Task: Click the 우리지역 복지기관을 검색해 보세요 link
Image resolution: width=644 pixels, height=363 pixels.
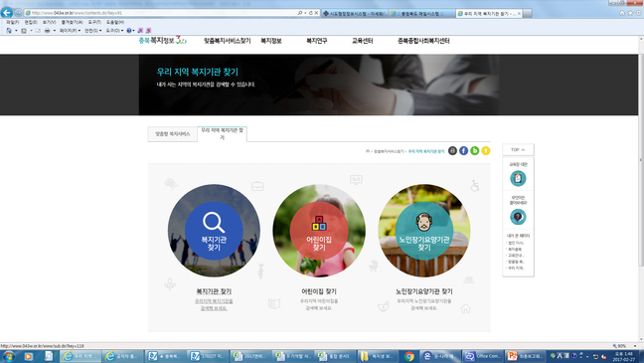Action: 214,304
